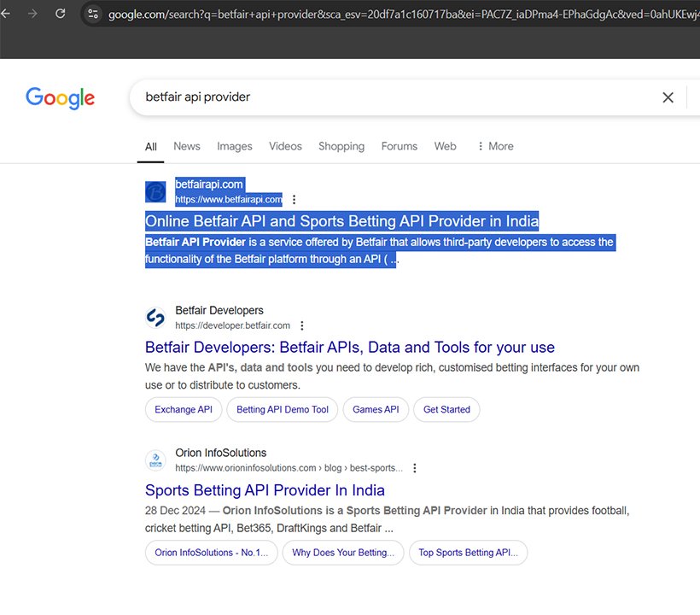Screen dimensions: 700x615
Task: Click the betfairapi.com favicon
Action: [x=155, y=191]
